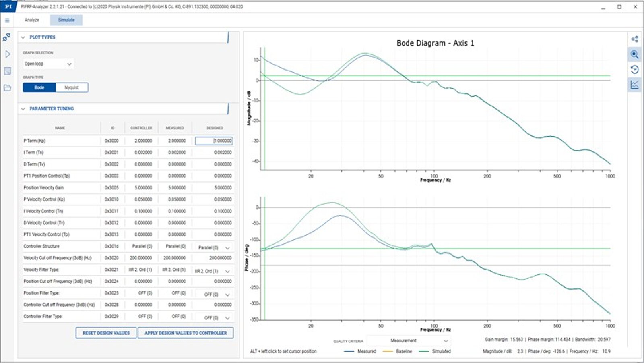This screenshot has height=363, width=644.
Task: Toggle the line chart icon
Action: [635, 85]
